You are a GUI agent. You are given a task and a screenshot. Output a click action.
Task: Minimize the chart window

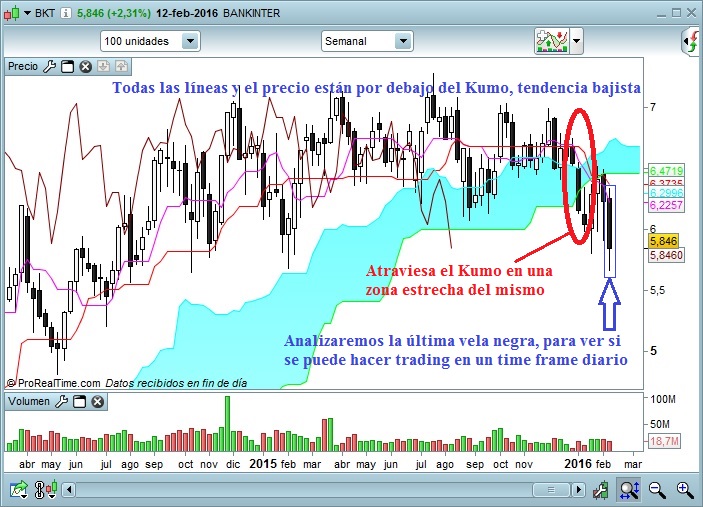tap(661, 14)
